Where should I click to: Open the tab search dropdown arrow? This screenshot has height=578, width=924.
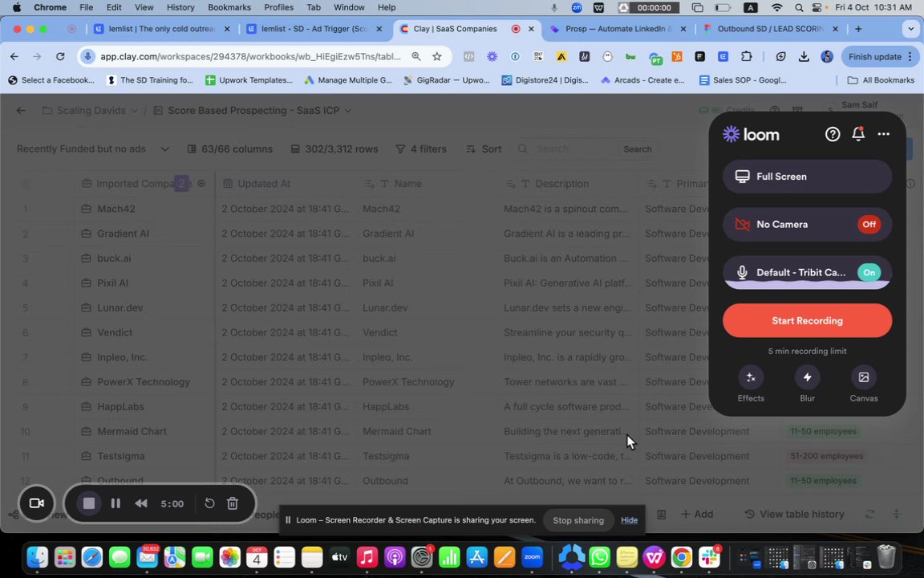[x=910, y=29]
